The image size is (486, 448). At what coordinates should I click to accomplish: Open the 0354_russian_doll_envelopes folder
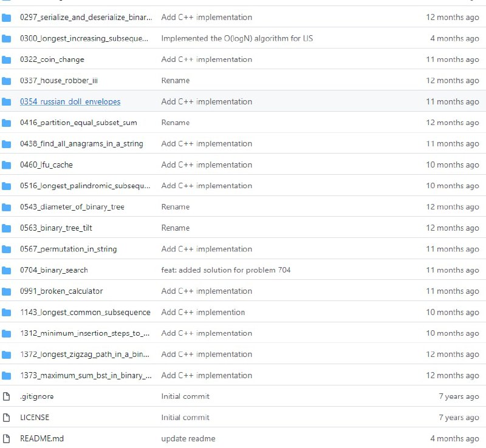point(70,102)
